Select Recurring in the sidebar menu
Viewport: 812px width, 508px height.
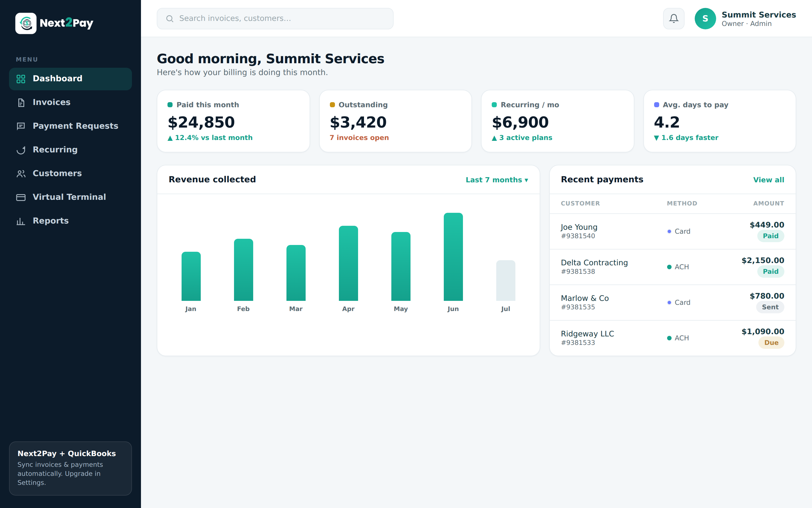point(70,150)
